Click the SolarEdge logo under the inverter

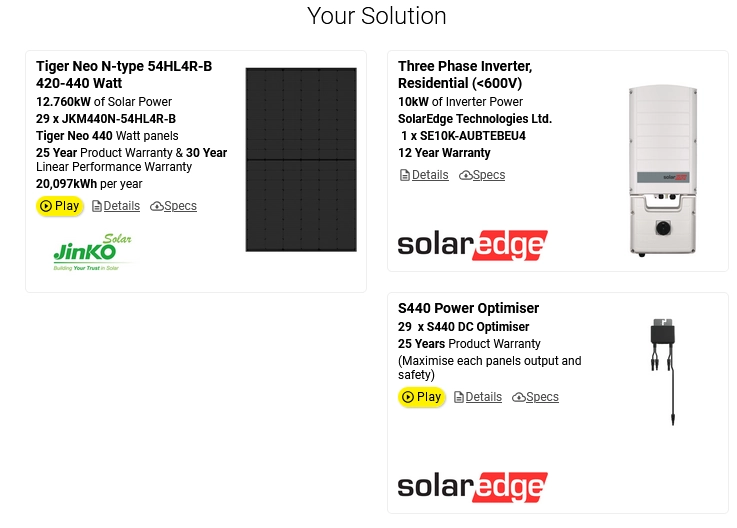472,244
